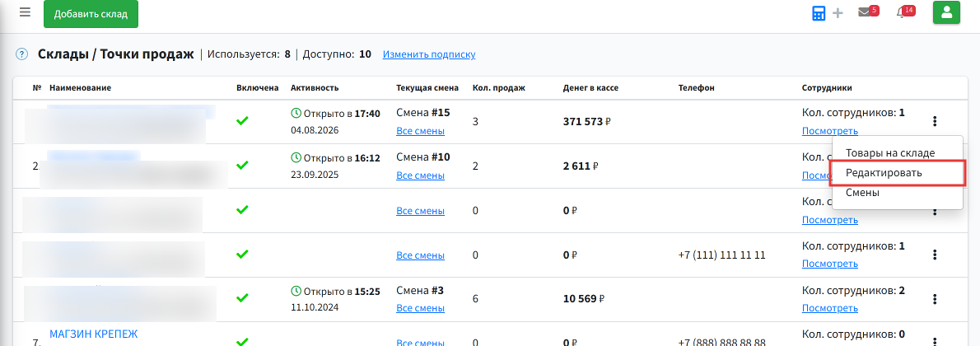
Task: Toggle enabled checkmark for Смена #10 row
Action: coord(242,166)
